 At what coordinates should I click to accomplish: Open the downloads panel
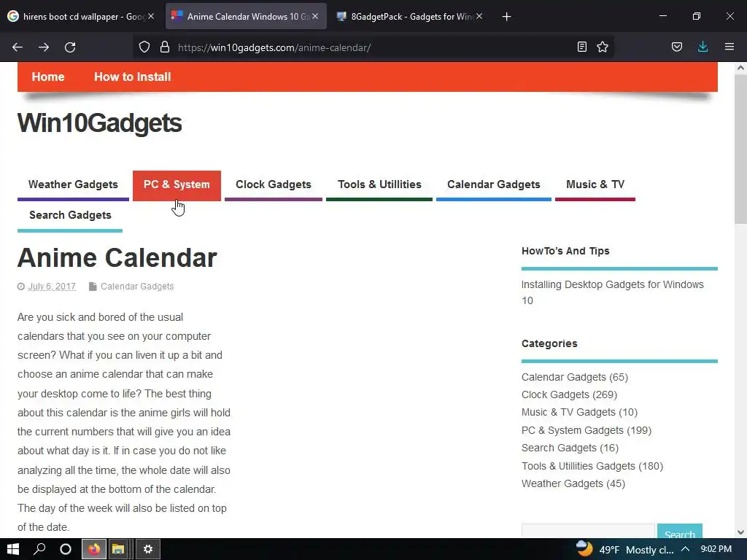point(703,47)
